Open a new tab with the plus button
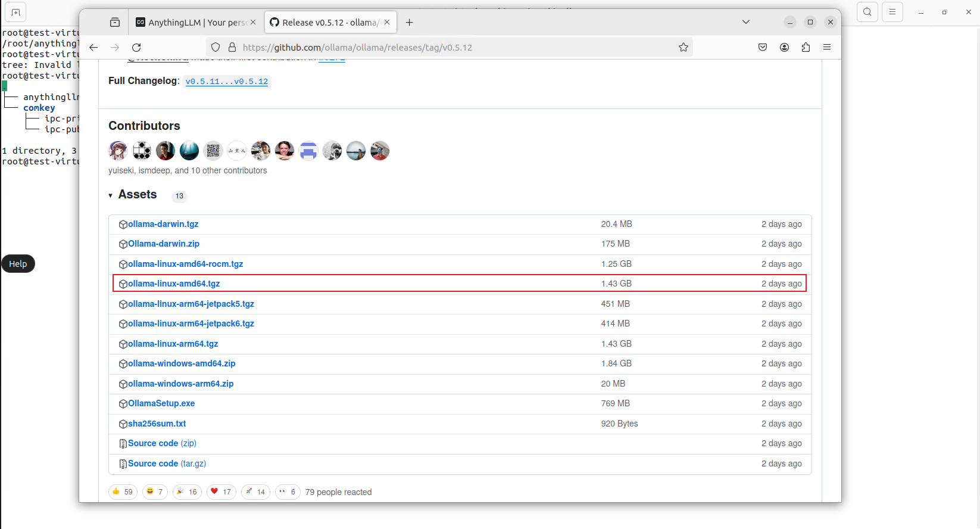This screenshot has height=529, width=980. tap(409, 22)
